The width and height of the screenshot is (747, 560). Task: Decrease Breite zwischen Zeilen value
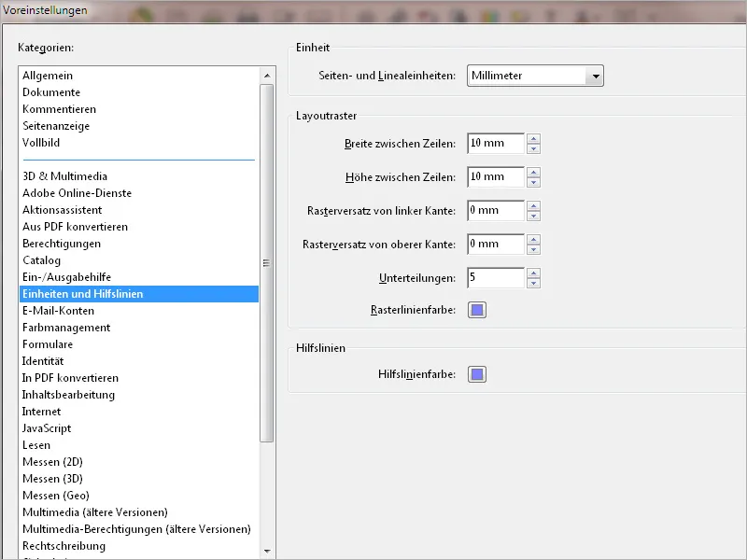[x=533, y=148]
